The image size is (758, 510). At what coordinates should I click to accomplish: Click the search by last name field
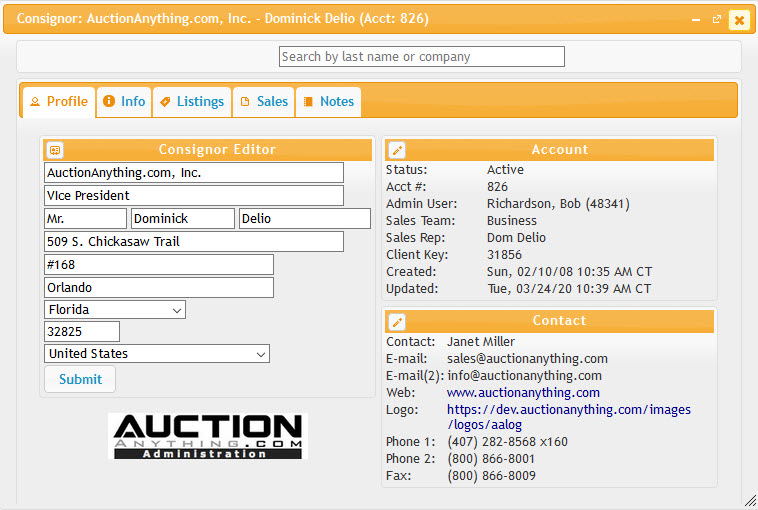tap(422, 57)
